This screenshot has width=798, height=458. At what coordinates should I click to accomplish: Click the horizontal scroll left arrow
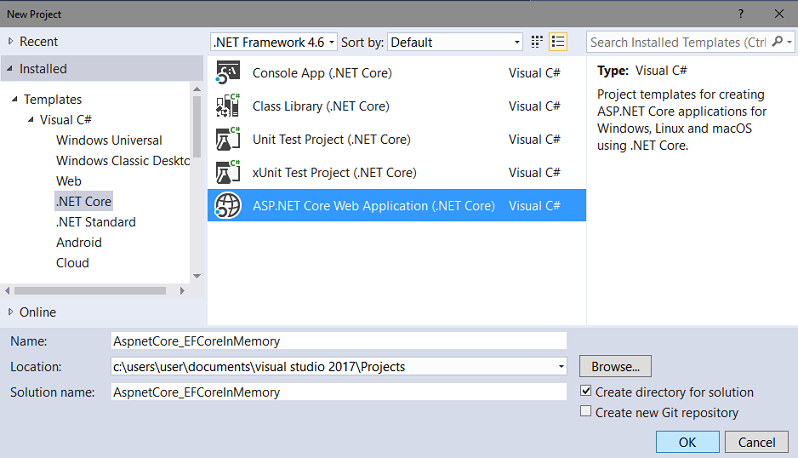(x=7, y=291)
